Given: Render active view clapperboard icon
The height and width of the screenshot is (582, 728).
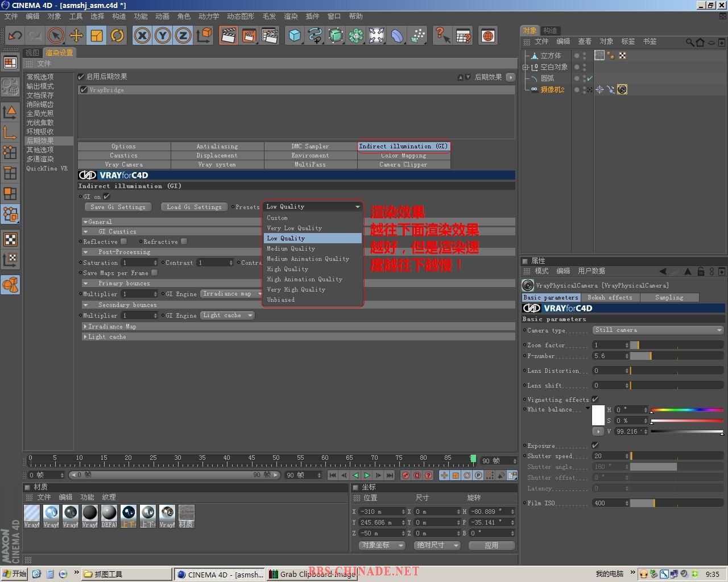Looking at the screenshot, I should point(229,36).
